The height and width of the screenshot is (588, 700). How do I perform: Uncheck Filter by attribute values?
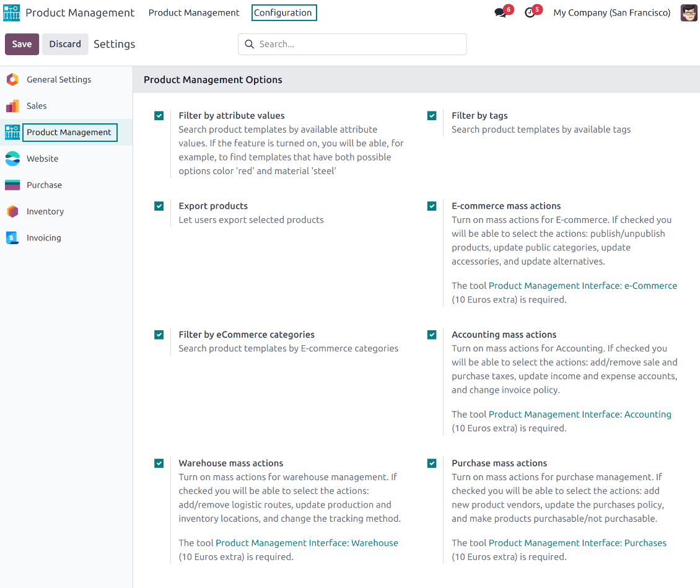click(159, 116)
